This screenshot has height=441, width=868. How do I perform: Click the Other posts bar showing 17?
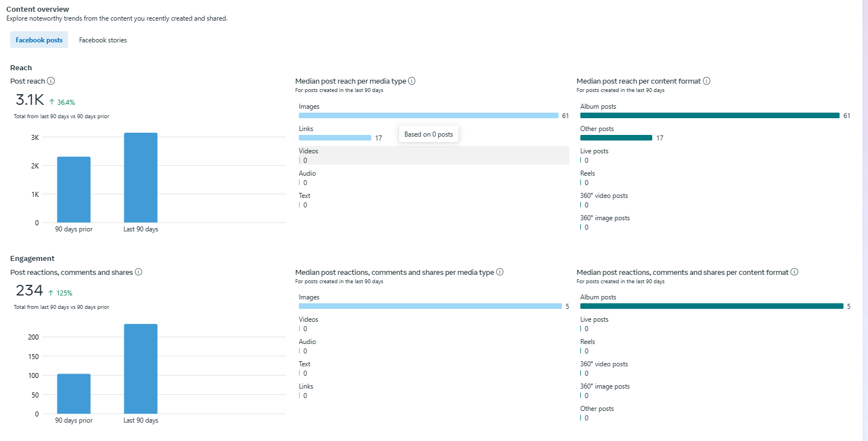click(616, 138)
